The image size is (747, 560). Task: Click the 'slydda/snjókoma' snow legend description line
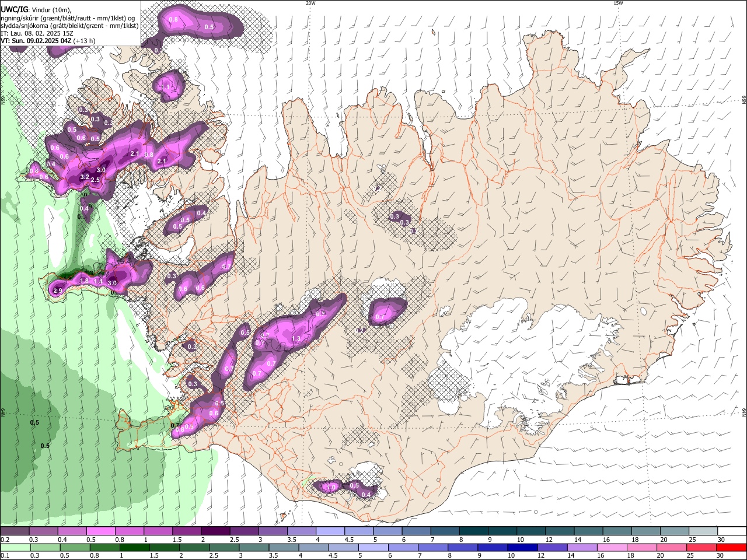pos(69,26)
